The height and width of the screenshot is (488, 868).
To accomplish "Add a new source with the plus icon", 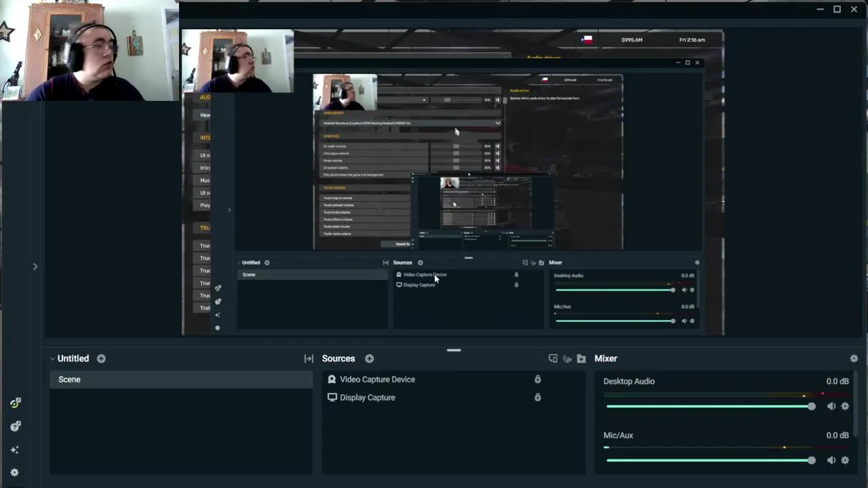I will 370,359.
